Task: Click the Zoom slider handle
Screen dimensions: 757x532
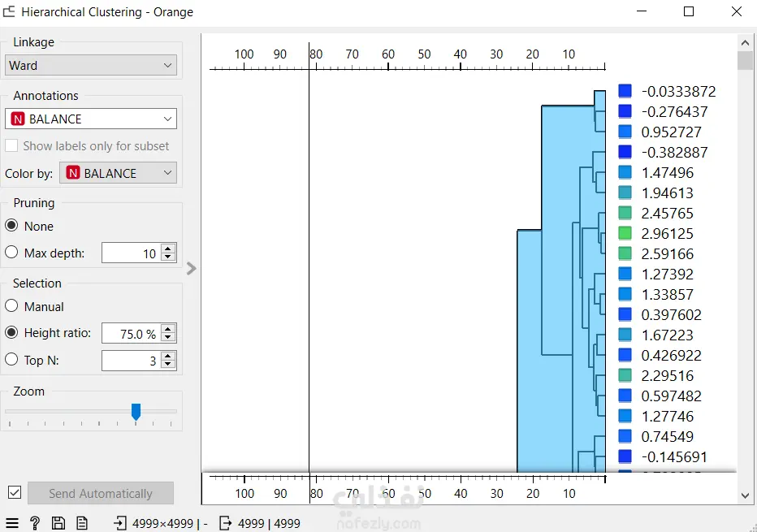Action: 136,412
